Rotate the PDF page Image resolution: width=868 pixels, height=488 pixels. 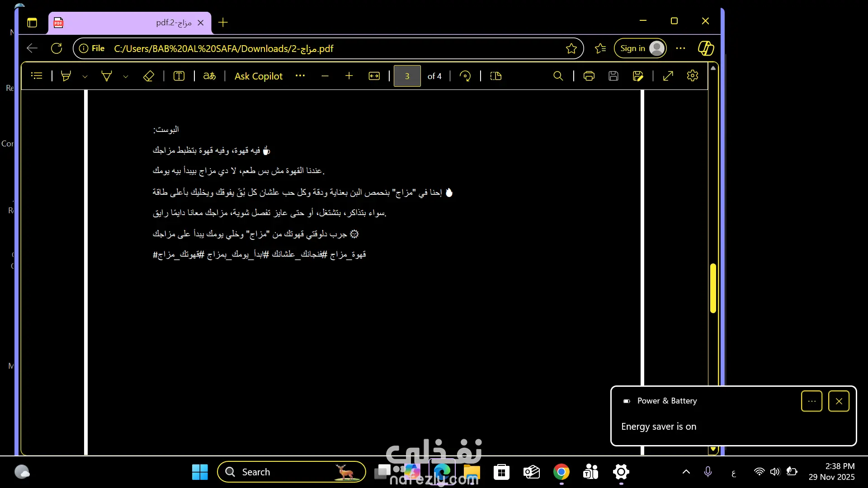tap(465, 76)
